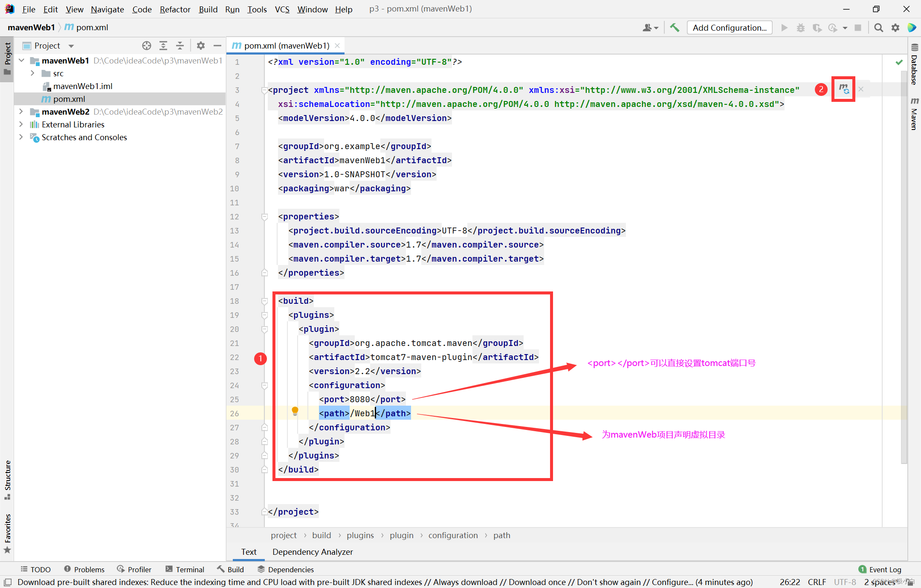This screenshot has width=921, height=588.
Task: Expand the External Libraries node
Action: [x=21, y=124]
